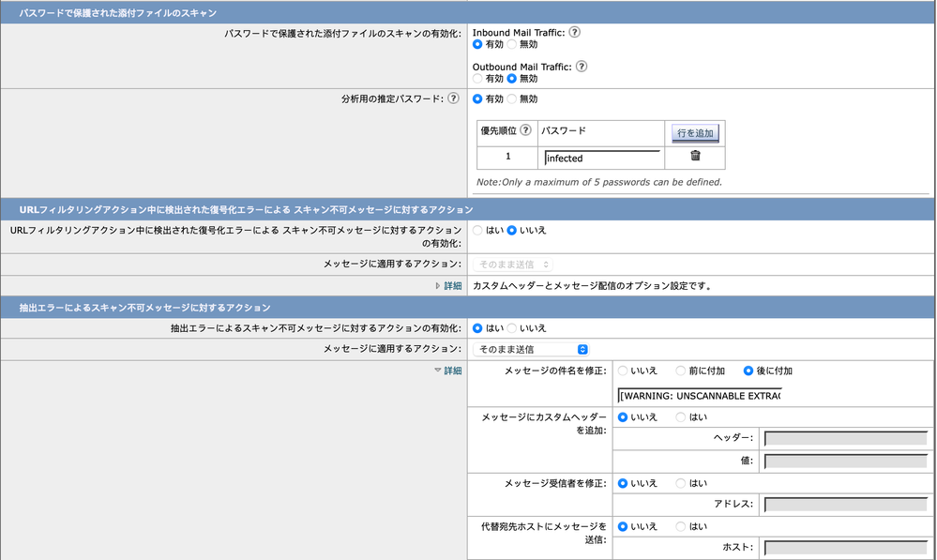This screenshot has height=560, width=937.
Task: Select はい for メッセージ受信者を修正
Action: click(681, 483)
